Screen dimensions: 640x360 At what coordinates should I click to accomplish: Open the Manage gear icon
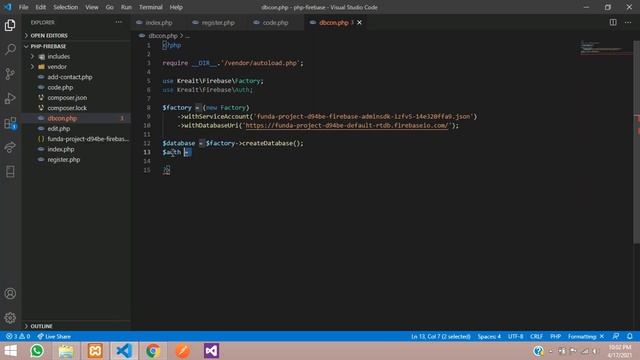point(10,318)
